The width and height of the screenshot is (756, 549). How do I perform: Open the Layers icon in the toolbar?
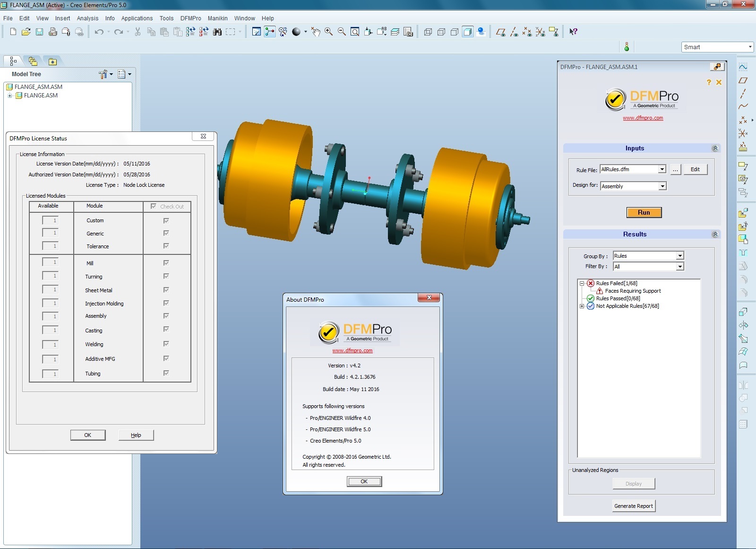[x=395, y=32]
